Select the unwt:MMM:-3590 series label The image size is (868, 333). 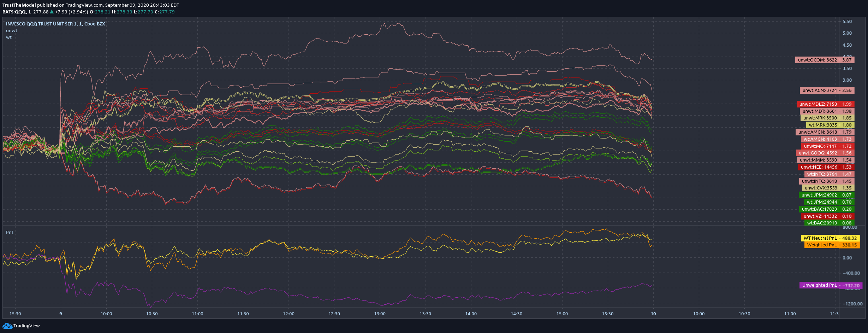click(x=818, y=160)
